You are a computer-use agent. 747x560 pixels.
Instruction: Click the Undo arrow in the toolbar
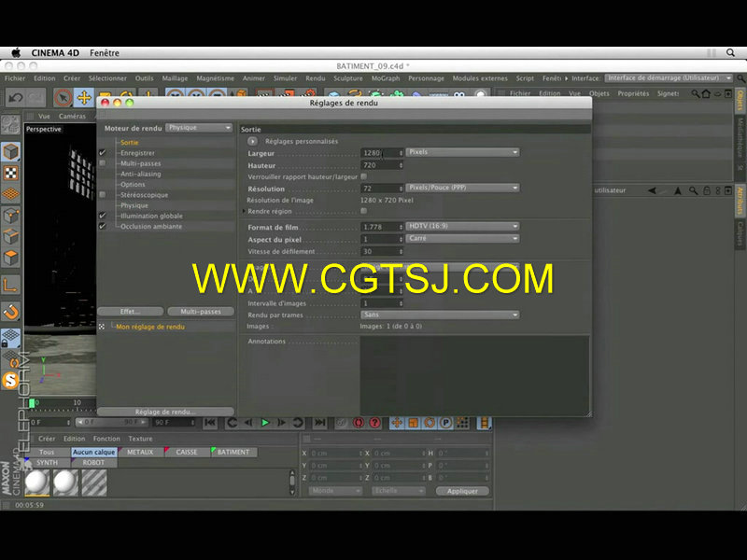pyautogui.click(x=15, y=98)
